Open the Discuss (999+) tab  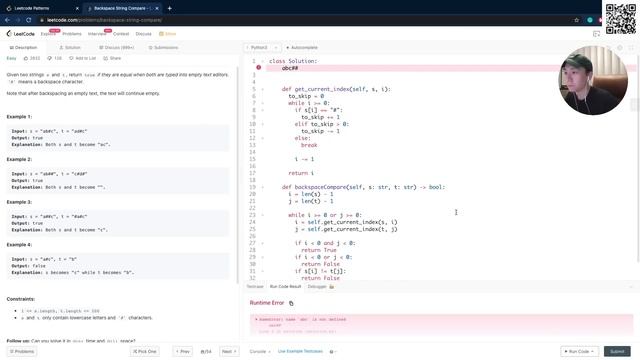117,48
